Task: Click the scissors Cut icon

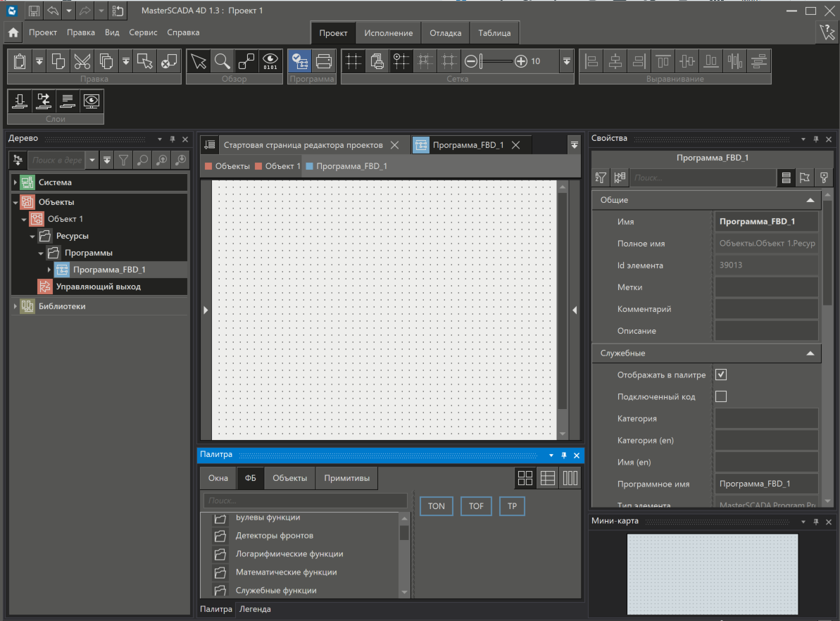Action: tap(82, 61)
